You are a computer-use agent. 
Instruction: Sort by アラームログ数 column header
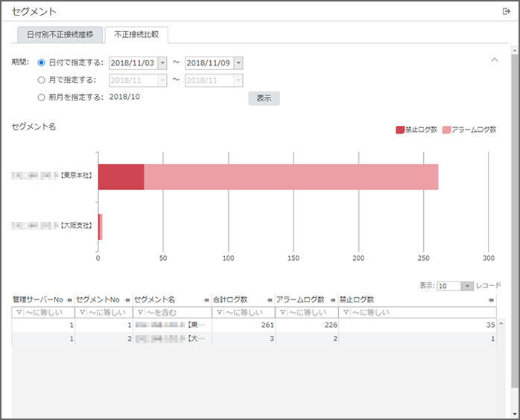pyautogui.click(x=300, y=299)
